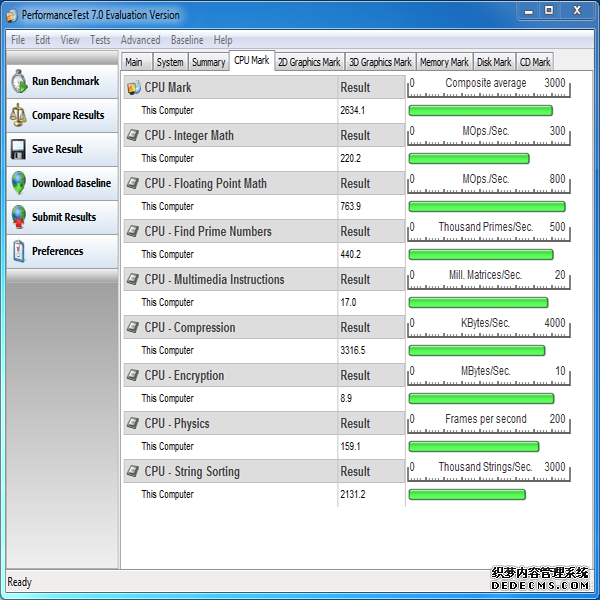The height and width of the screenshot is (600, 600).
Task: Switch to the Main tab
Action: (137, 62)
